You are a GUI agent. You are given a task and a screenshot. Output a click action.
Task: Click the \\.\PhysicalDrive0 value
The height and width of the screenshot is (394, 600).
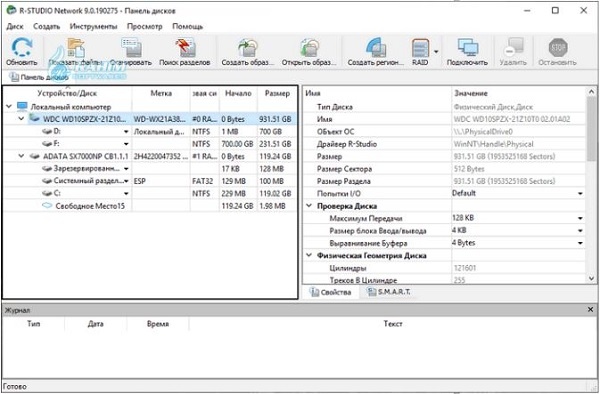483,132
